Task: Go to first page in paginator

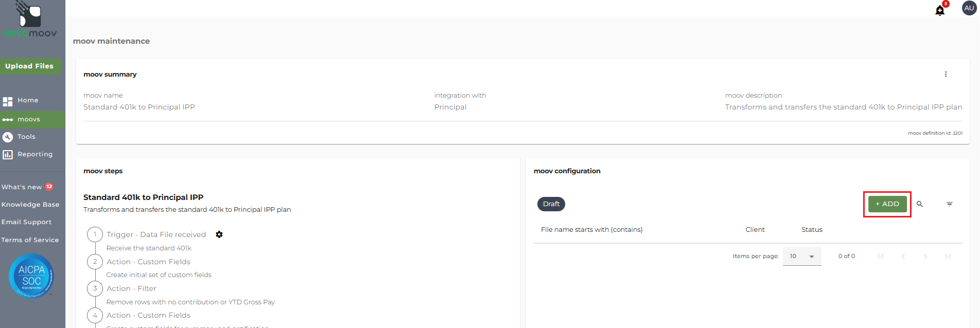Action: 881,256
